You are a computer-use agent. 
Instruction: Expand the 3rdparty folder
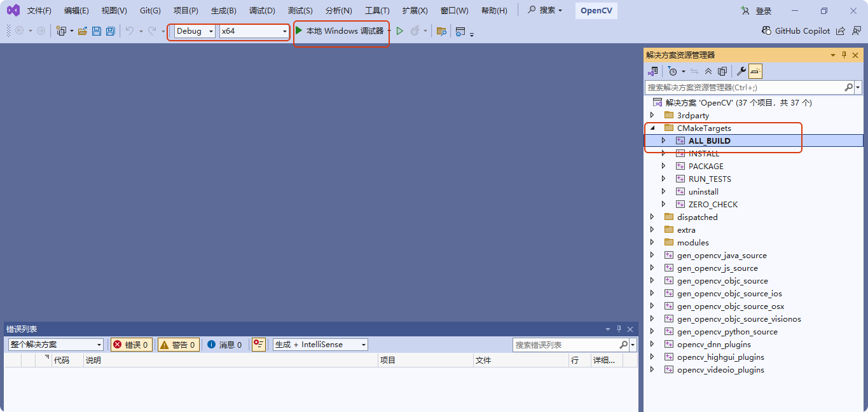pos(652,115)
